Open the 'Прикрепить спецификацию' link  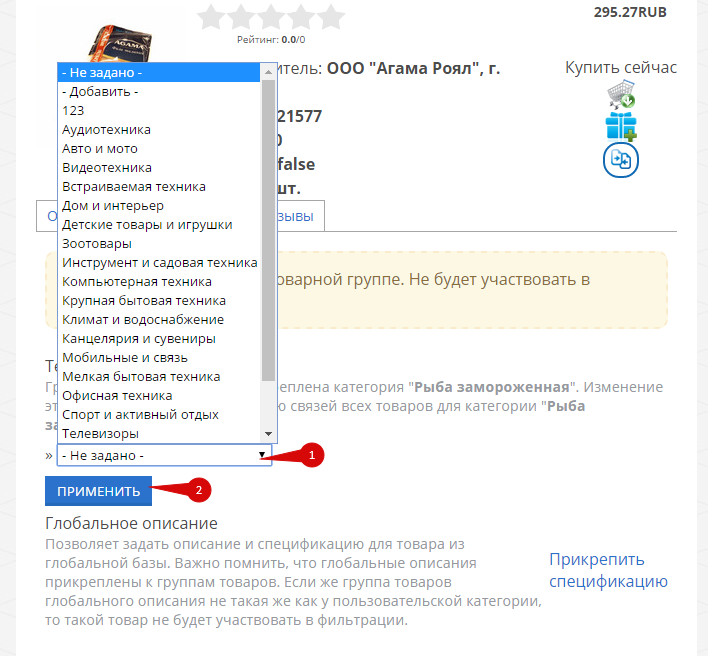pyautogui.click(x=608, y=570)
